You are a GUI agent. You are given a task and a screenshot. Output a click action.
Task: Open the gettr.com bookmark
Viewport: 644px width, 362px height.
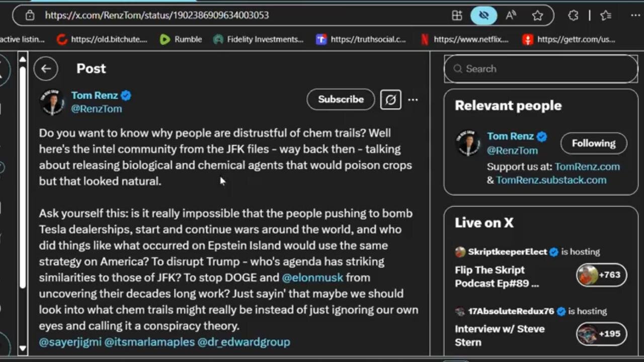pos(569,39)
